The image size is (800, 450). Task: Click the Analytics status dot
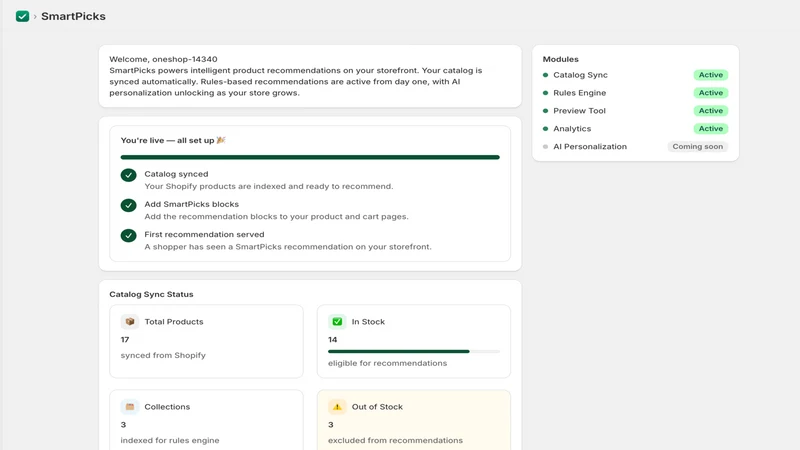pyautogui.click(x=545, y=129)
